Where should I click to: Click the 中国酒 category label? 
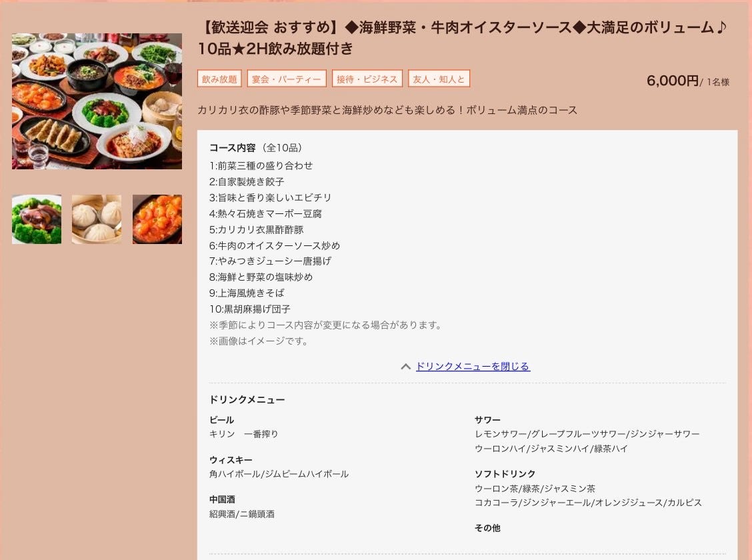click(x=222, y=499)
